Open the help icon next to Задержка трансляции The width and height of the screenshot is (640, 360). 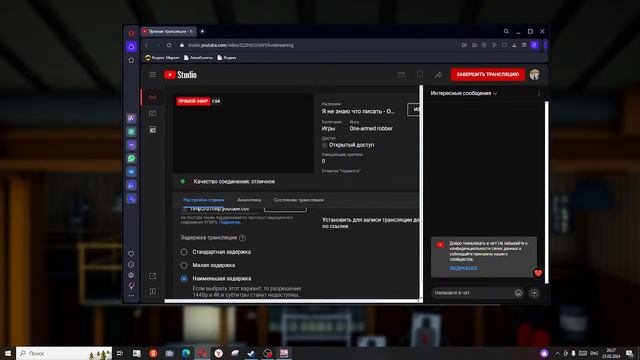click(242, 238)
